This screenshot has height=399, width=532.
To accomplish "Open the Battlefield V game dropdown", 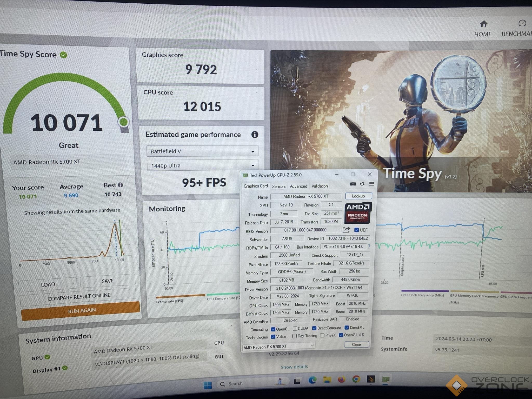I will (202, 151).
